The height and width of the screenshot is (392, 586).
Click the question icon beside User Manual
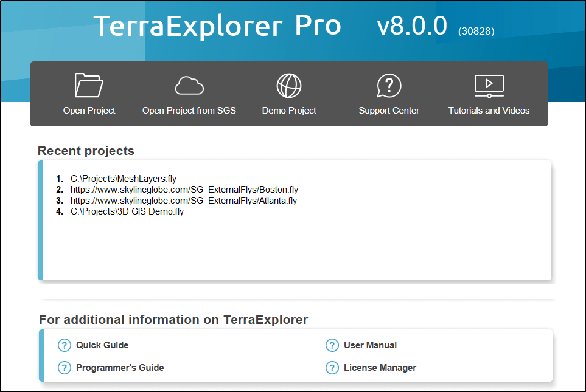coord(332,345)
